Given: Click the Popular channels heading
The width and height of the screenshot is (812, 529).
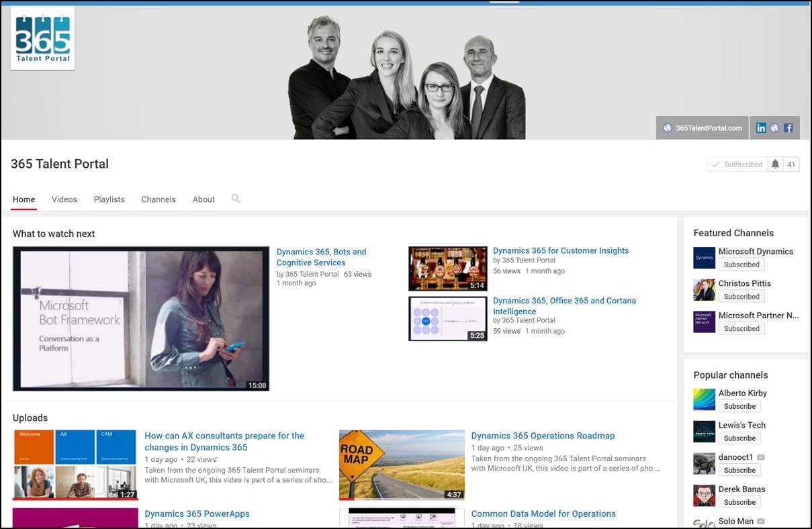Looking at the screenshot, I should coord(731,375).
